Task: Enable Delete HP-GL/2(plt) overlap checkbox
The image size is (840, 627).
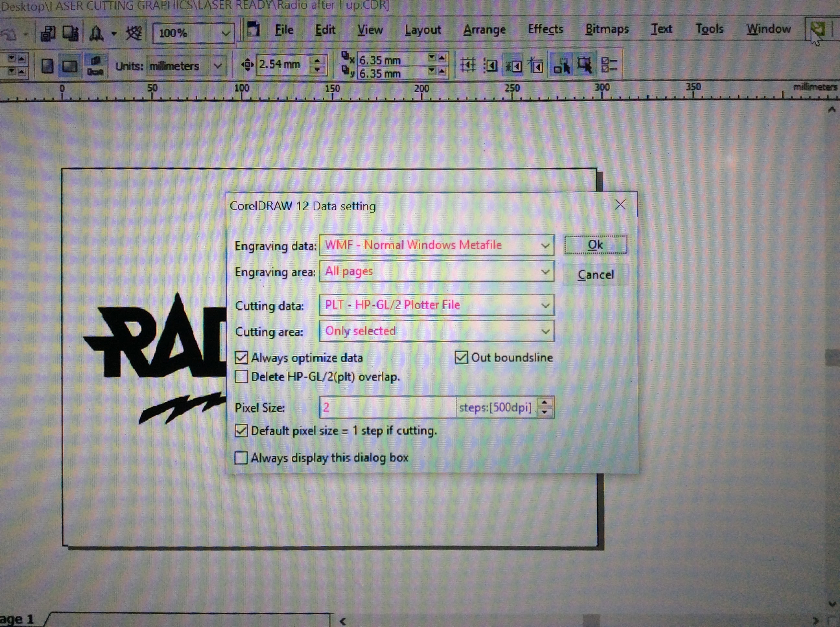Action: (x=241, y=377)
